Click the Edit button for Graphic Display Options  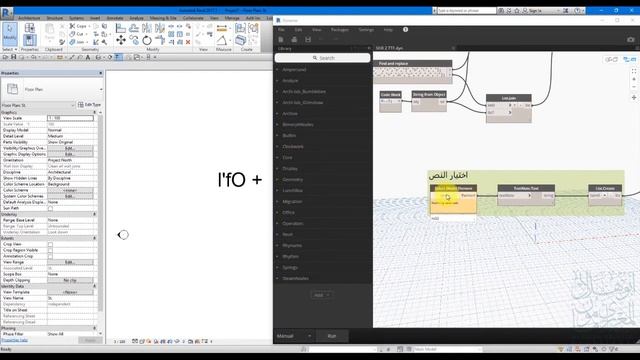coord(70,154)
